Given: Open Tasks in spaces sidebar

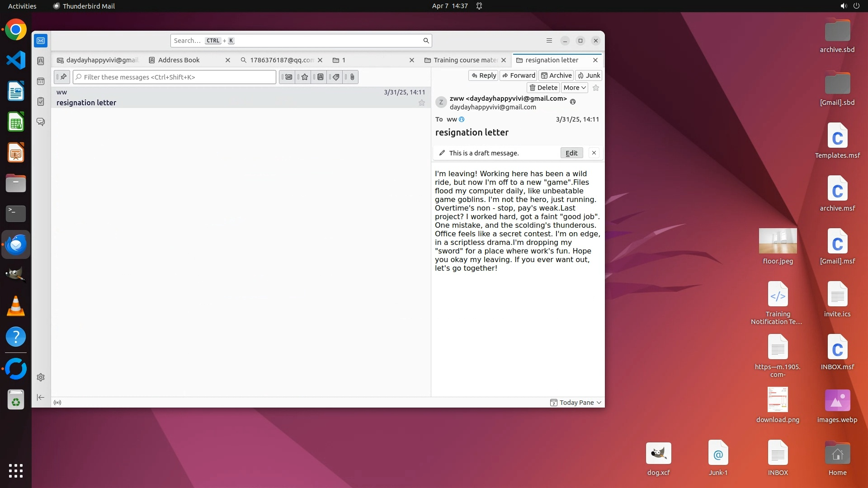Looking at the screenshot, I should coord(41,102).
